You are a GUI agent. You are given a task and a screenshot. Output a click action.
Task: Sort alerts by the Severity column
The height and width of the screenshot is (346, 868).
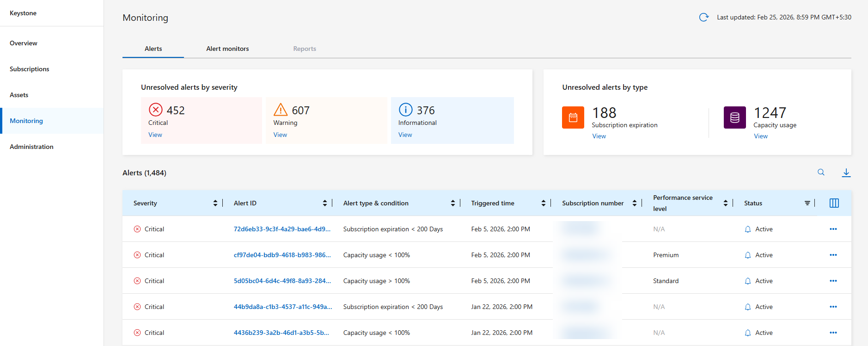[x=215, y=203]
